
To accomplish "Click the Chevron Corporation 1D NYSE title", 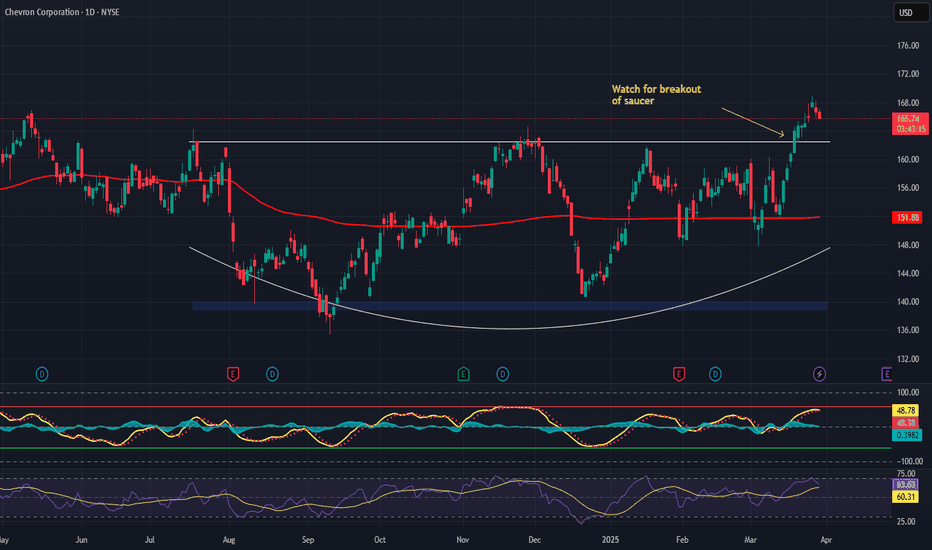I will click(62, 12).
